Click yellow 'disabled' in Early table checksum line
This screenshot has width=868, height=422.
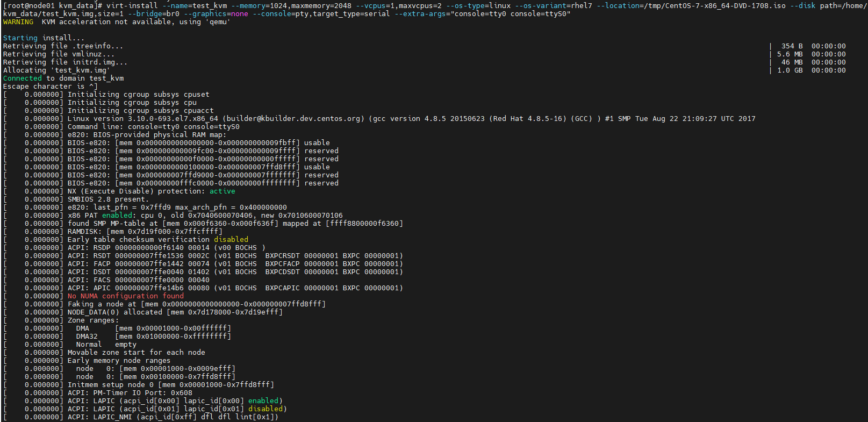tap(231, 239)
